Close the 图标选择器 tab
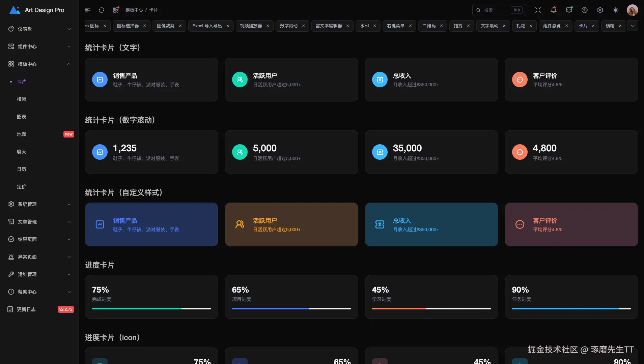Image resolution: width=644 pixels, height=364 pixels. (x=144, y=26)
